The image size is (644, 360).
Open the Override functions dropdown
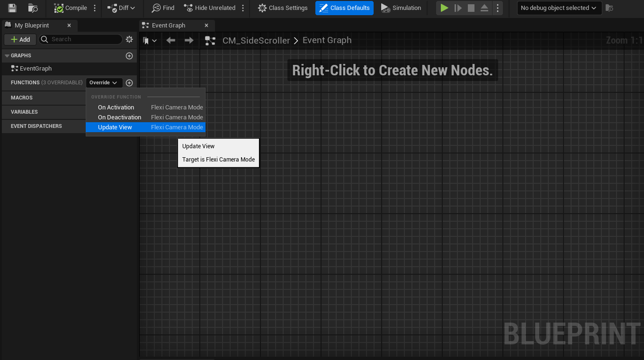click(104, 83)
